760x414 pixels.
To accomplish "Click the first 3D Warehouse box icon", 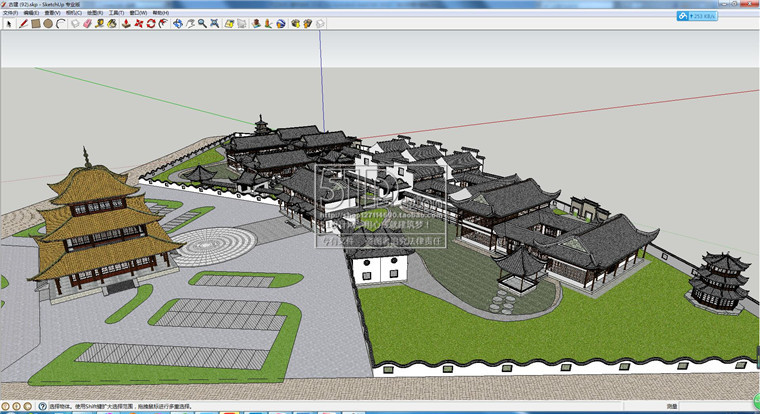I will [x=295, y=24].
